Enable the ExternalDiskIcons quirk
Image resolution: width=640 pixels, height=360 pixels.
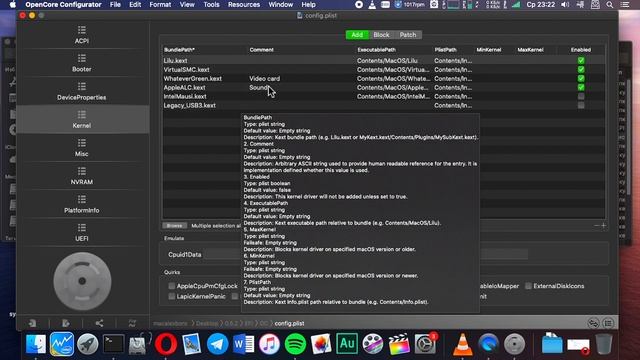(528, 286)
